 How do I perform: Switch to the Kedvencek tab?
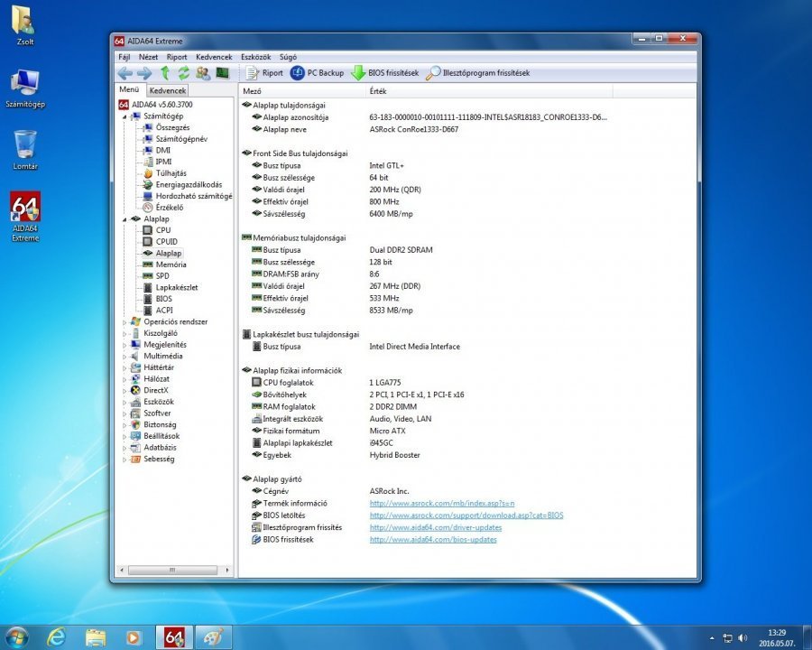(168, 91)
